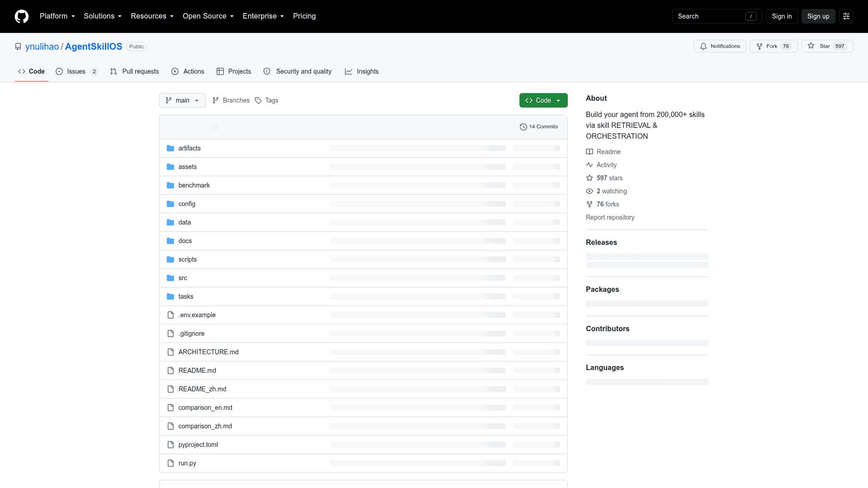Viewport: 868px width, 488px height.
Task: Switch to the Projects tab
Action: [x=234, y=71]
